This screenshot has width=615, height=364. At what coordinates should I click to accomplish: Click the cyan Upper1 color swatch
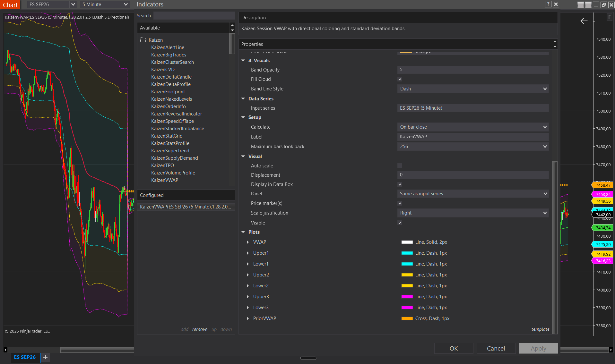407,253
